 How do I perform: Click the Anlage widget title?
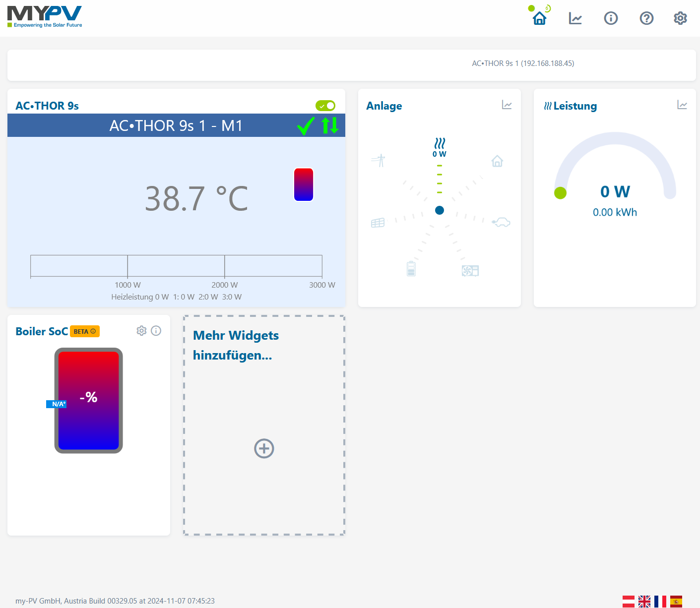click(x=384, y=106)
